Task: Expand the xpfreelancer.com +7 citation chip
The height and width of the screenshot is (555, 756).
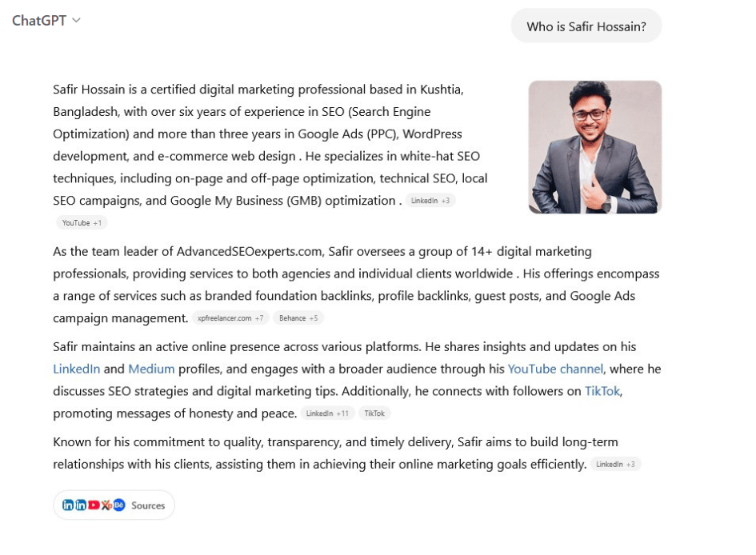Action: click(x=230, y=318)
